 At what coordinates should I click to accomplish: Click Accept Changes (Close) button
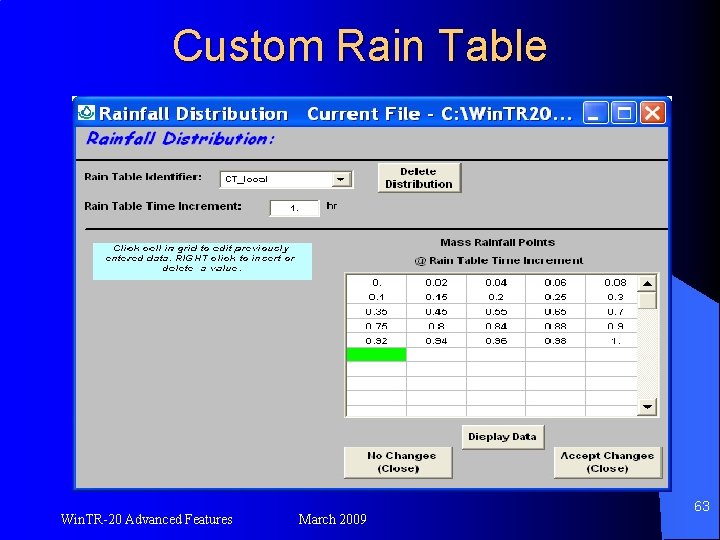click(x=608, y=462)
